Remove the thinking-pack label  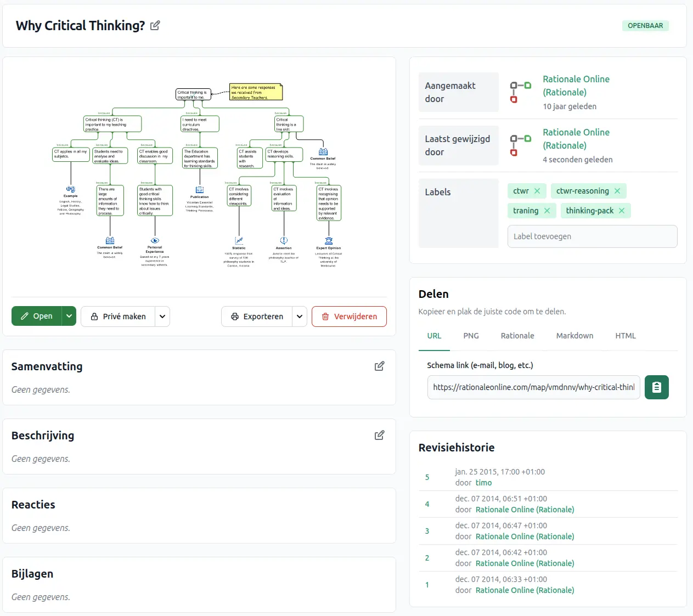tap(622, 211)
